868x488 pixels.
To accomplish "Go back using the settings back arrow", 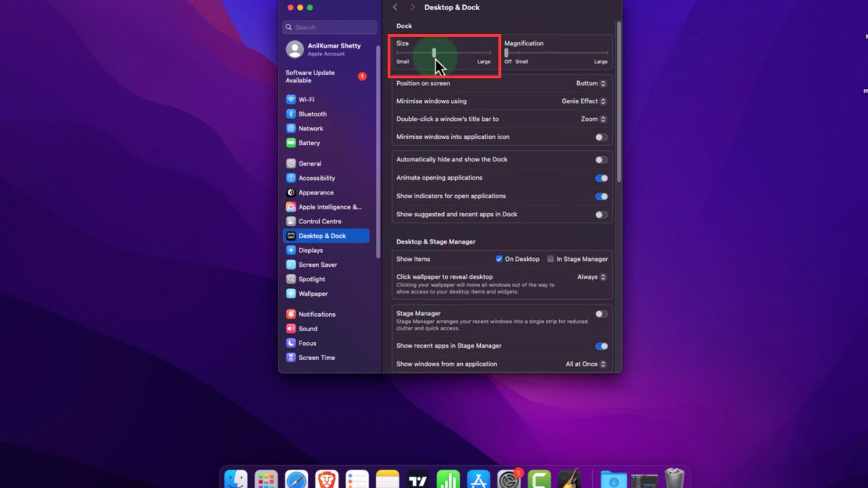I will [x=395, y=7].
